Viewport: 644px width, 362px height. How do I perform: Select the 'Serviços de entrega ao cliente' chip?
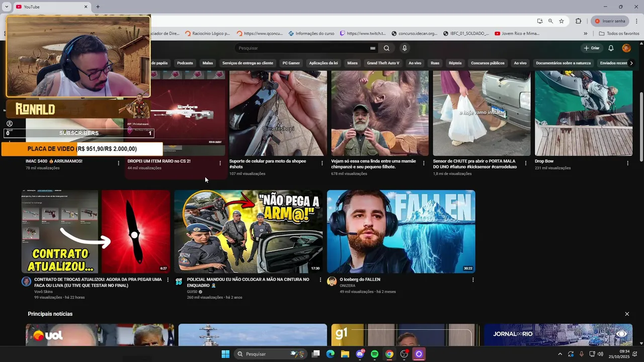[248, 63]
